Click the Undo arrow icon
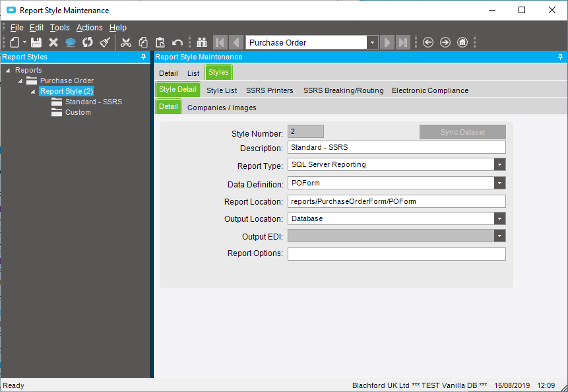This screenshot has width=568, height=392. 177,42
